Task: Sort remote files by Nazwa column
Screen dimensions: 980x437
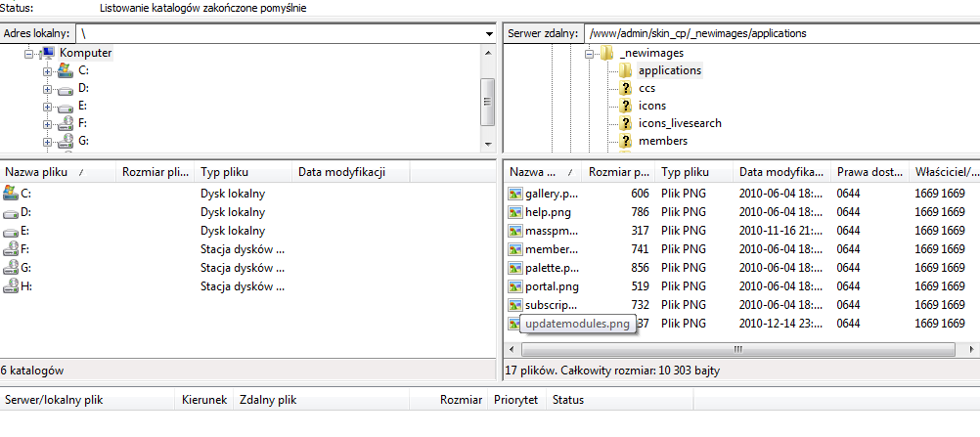Action: pyautogui.click(x=543, y=172)
